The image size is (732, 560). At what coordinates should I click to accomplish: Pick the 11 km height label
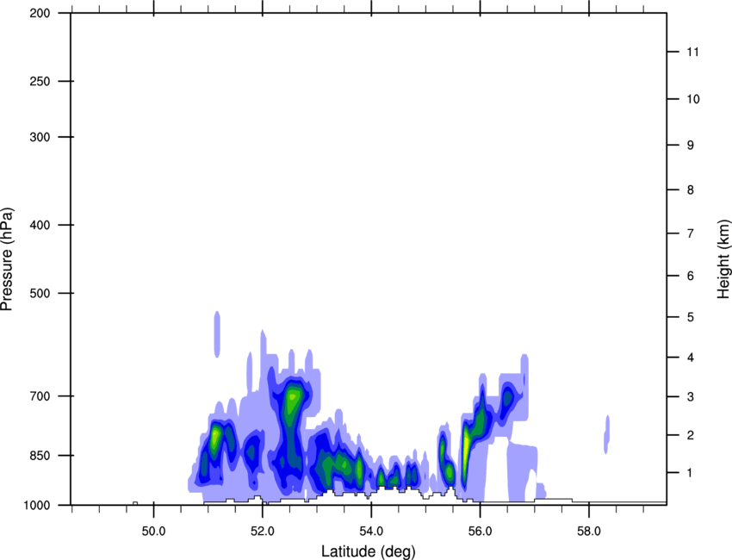point(692,52)
